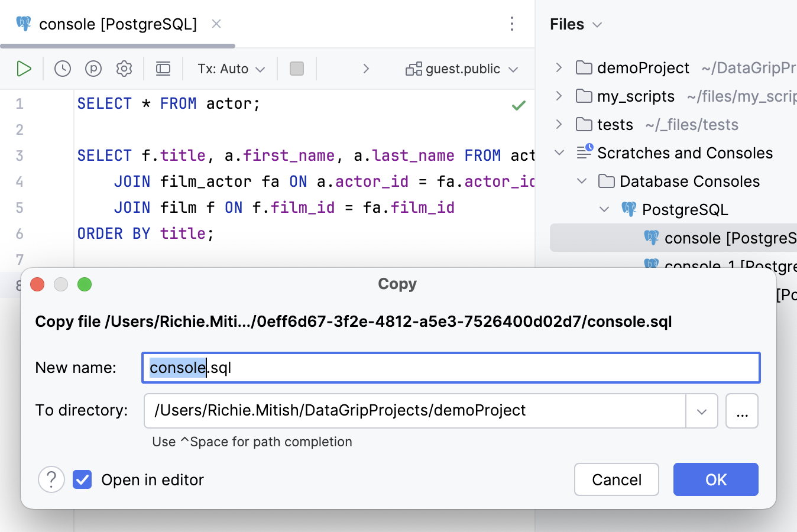Image resolution: width=797 pixels, height=532 pixels.
Task: Click the New name input field
Action: tap(355, 367)
